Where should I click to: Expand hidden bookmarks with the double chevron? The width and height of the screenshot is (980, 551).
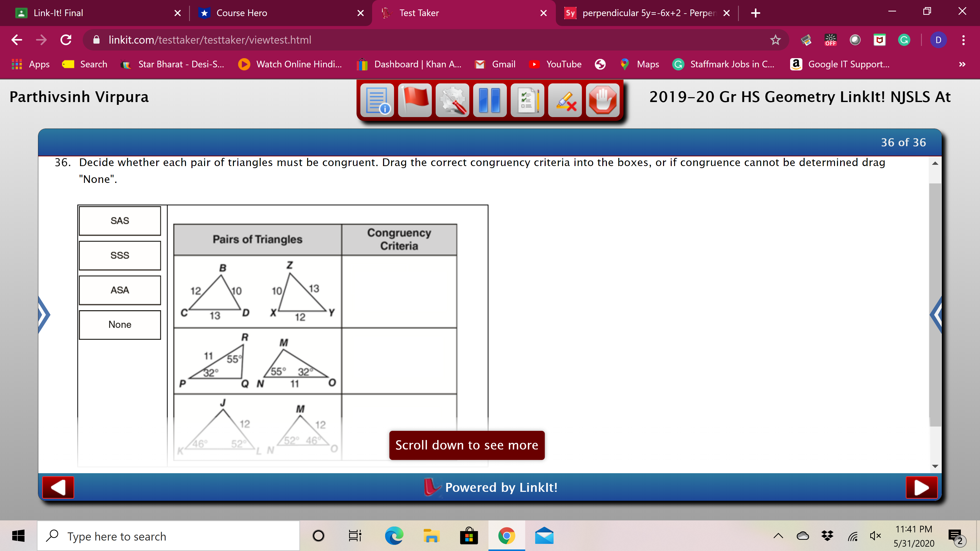[x=962, y=64]
